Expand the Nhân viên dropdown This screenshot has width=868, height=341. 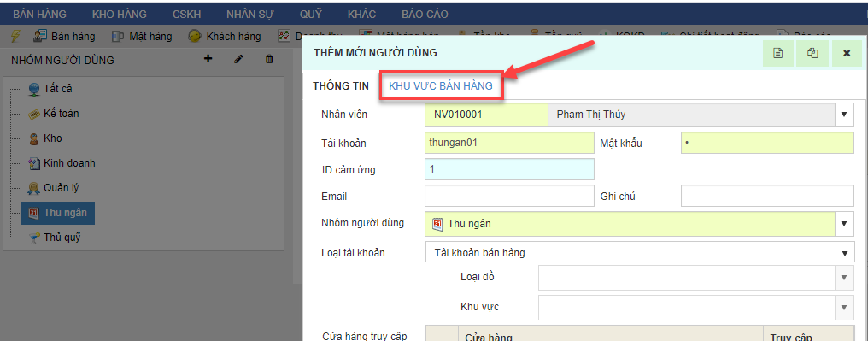pos(844,115)
